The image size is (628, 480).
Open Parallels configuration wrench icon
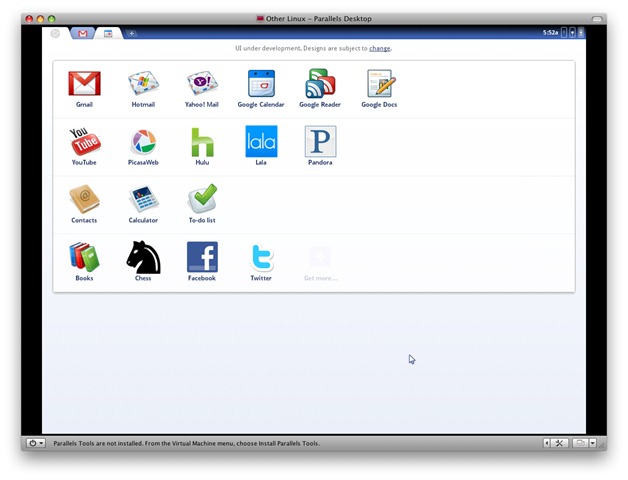coord(560,443)
